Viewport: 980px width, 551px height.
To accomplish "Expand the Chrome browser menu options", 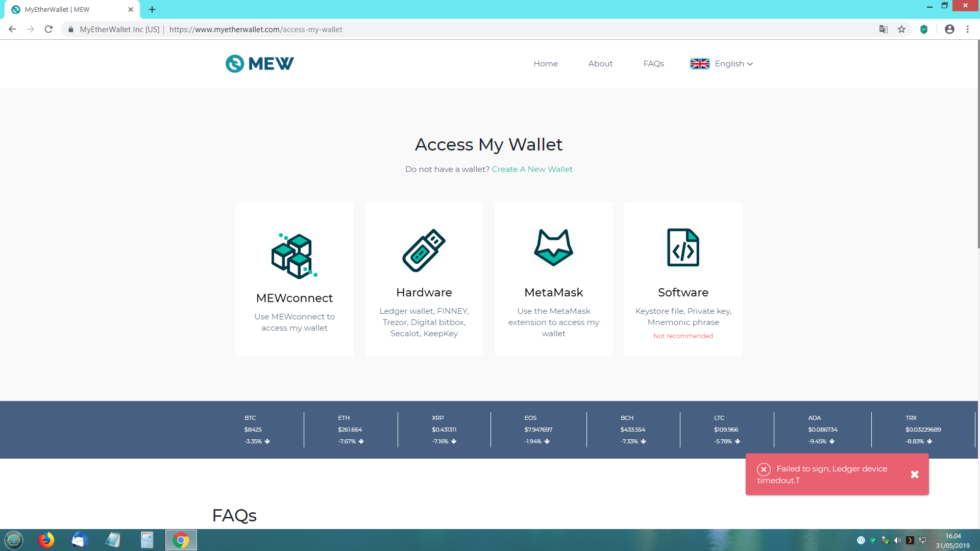I will (967, 29).
